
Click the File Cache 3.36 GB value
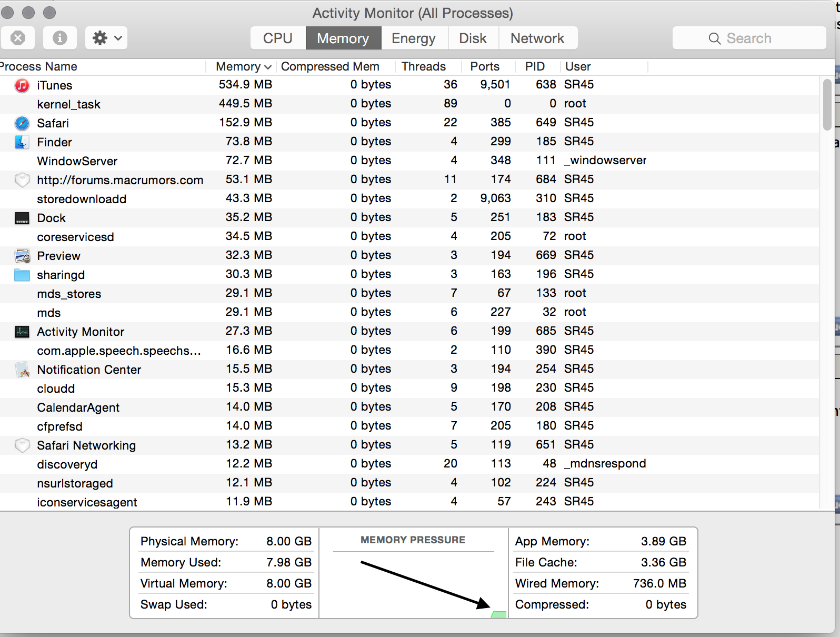[x=663, y=562]
